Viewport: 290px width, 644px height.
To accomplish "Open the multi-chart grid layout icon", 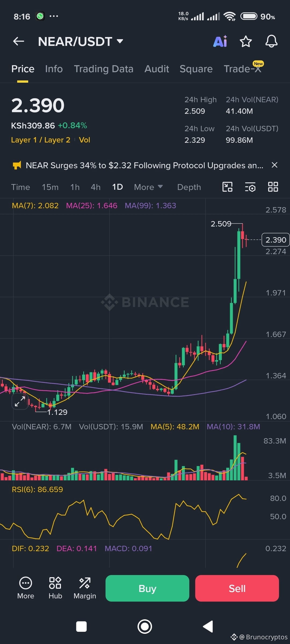I will [x=273, y=187].
